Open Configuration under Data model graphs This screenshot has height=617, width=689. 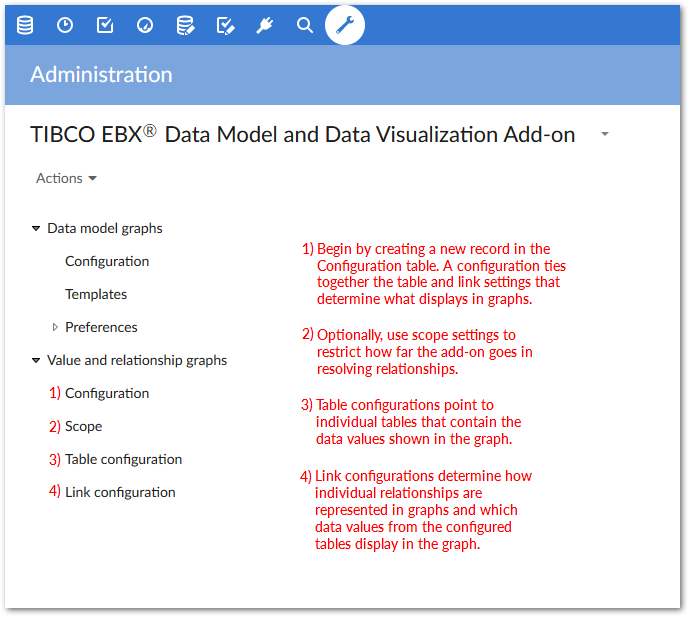tap(107, 261)
